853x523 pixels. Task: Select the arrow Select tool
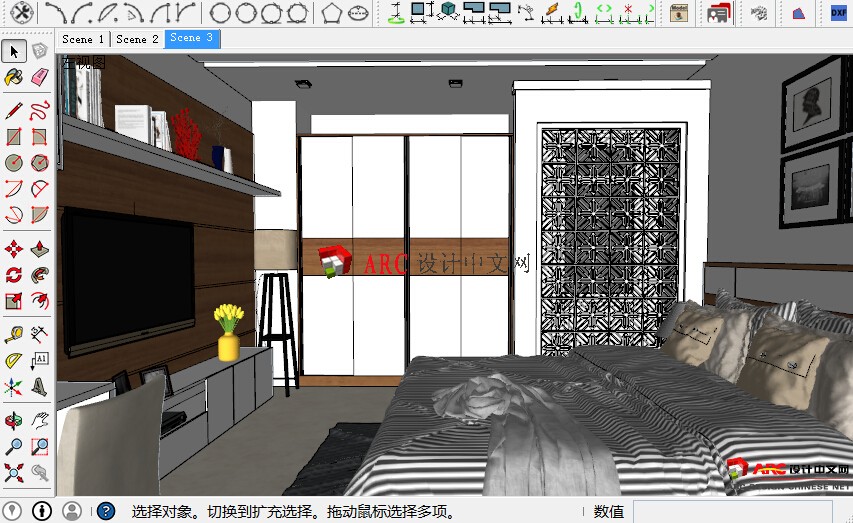tap(14, 52)
